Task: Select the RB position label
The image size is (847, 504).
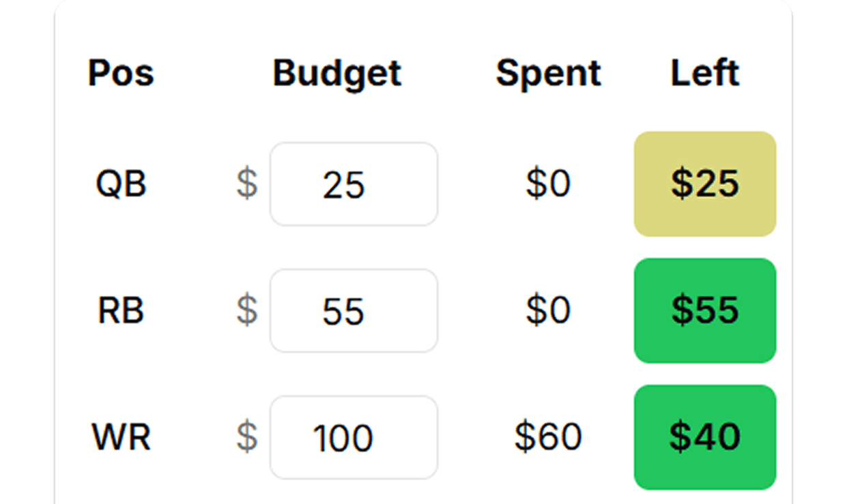Action: [x=120, y=310]
